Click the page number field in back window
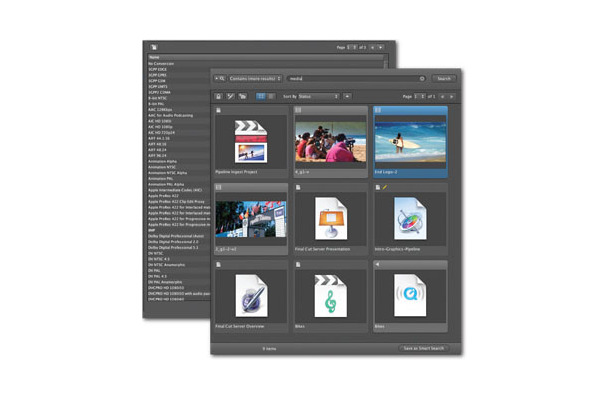The height and width of the screenshot is (400, 610). point(349,47)
